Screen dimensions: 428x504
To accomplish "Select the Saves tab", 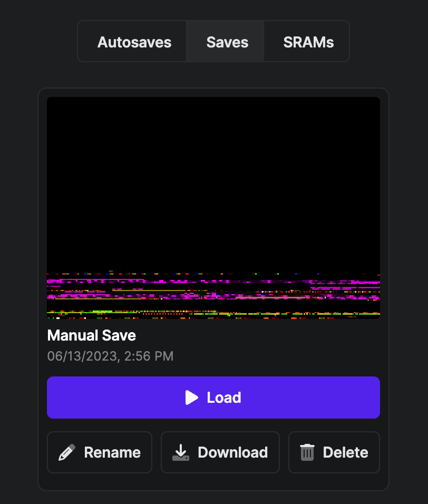I will coord(227,42).
